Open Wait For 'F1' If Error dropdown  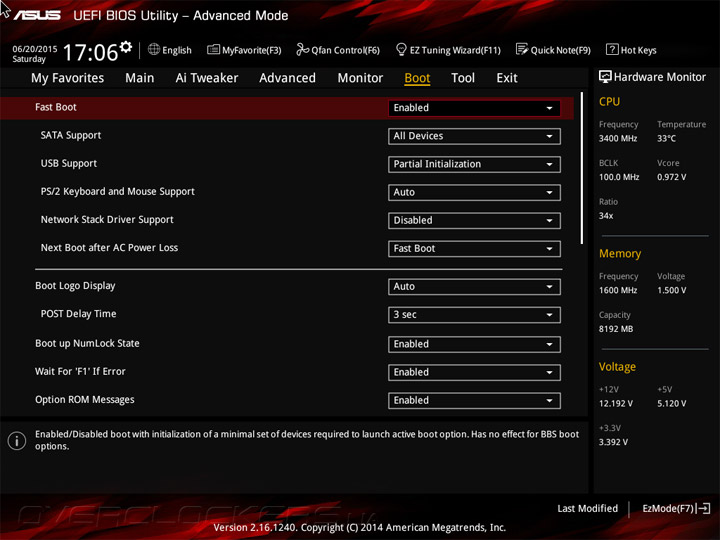click(474, 372)
